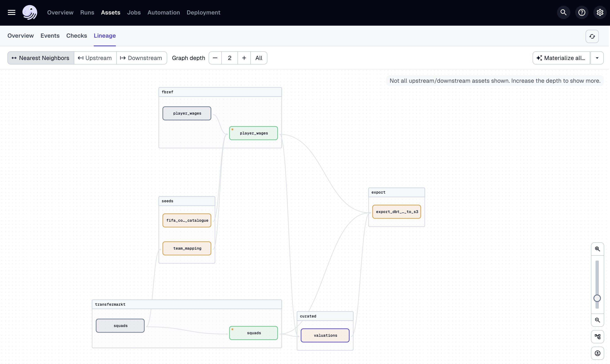Open the search magnifier icon
610x364 pixels.
click(x=563, y=12)
